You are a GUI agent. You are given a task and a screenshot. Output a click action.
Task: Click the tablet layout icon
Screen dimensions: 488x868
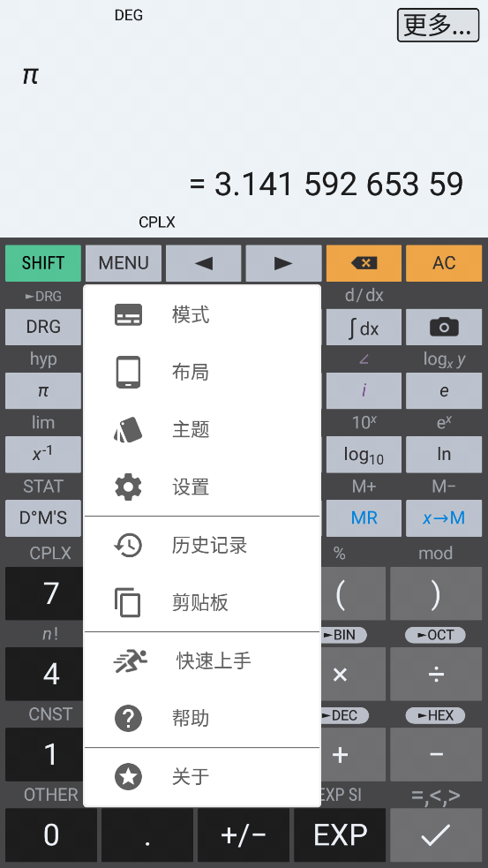pyautogui.click(x=128, y=372)
